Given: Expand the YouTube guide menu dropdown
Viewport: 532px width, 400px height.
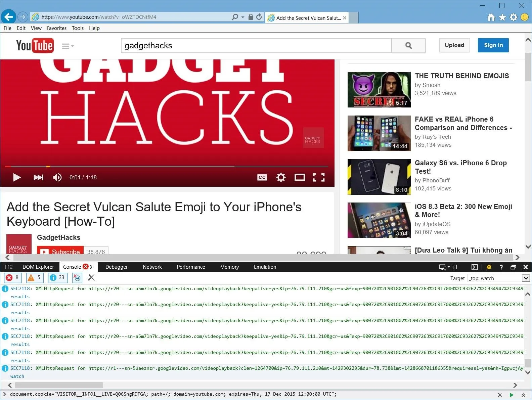Looking at the screenshot, I should click(x=68, y=46).
